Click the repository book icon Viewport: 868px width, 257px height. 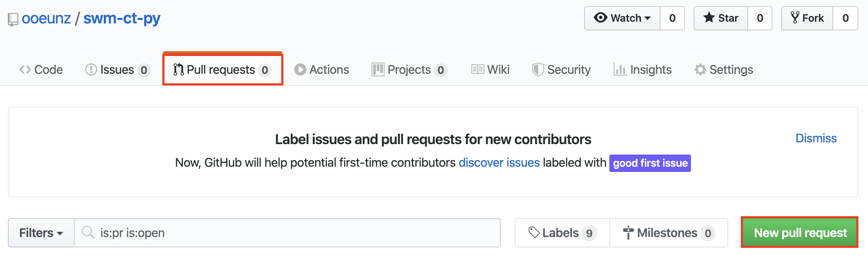tap(13, 20)
